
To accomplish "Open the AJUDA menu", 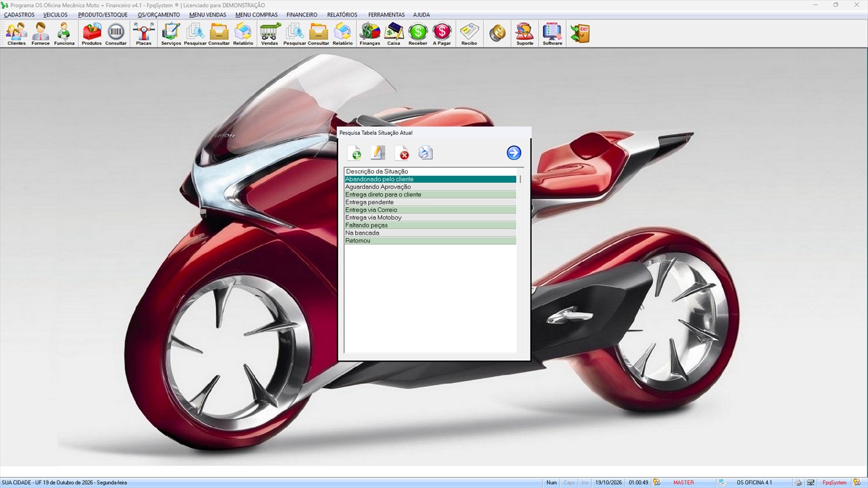I will [x=421, y=15].
